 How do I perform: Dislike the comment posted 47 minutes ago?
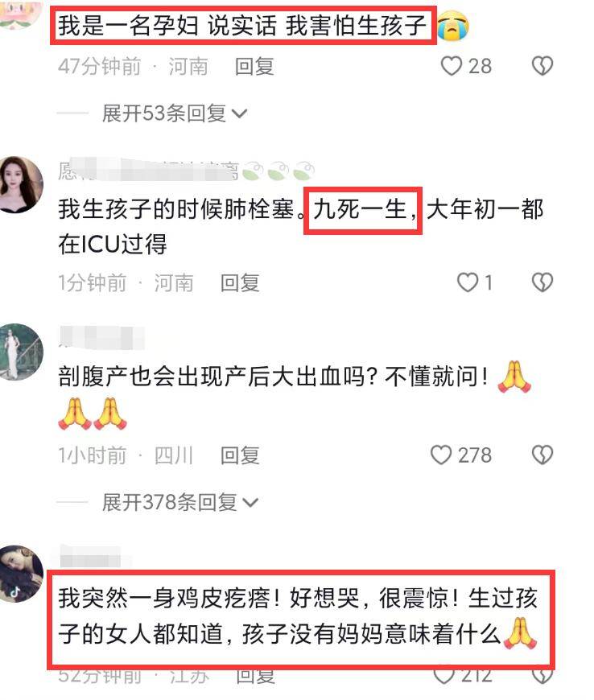tap(542, 66)
